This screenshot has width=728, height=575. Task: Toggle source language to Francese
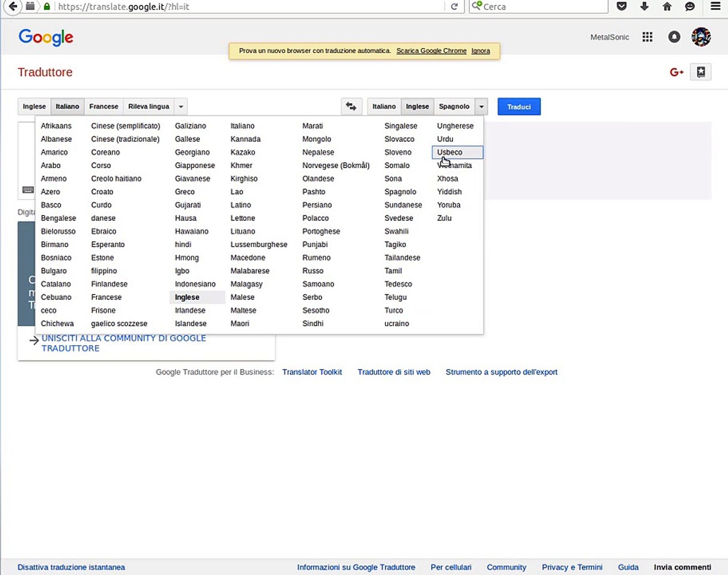coord(104,106)
